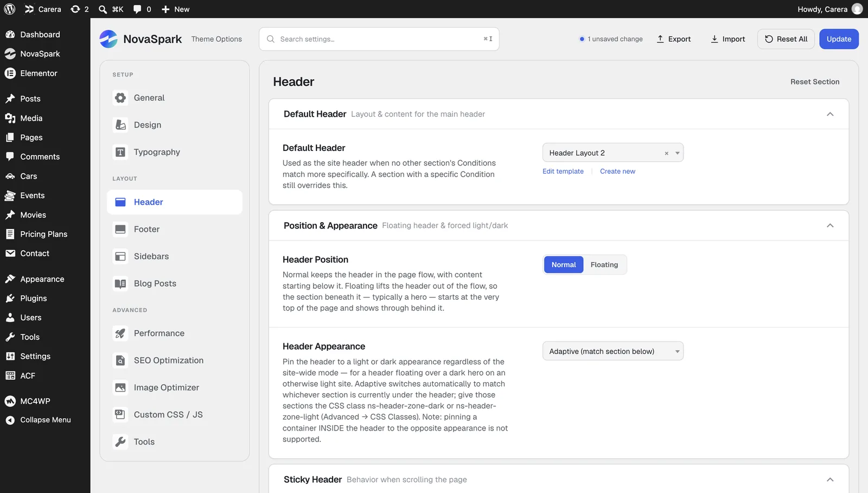Click the New content plus button
This screenshot has width=868, height=493.
(175, 9)
